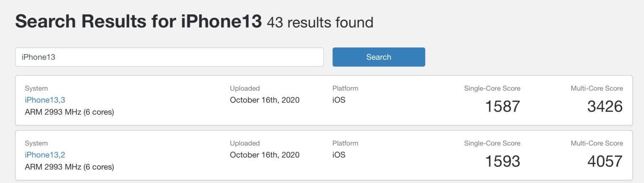Open the iPhone13,3 system result link
This screenshot has height=183, width=644.
(45, 100)
